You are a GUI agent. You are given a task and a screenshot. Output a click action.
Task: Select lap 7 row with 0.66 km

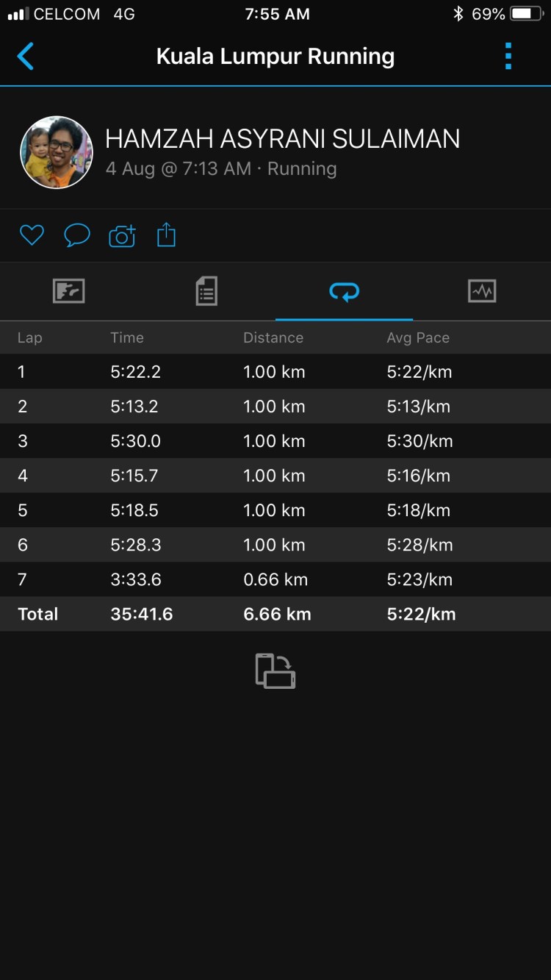[275, 579]
